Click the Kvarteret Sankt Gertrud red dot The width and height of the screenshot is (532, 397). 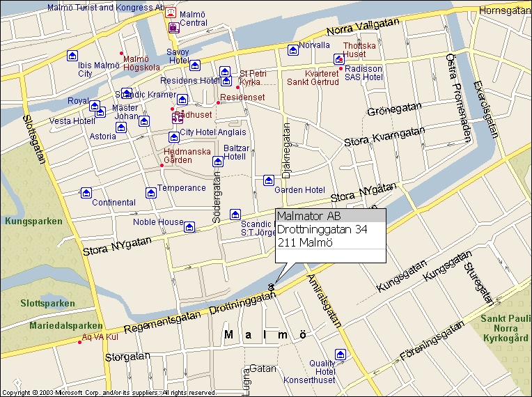341,68
